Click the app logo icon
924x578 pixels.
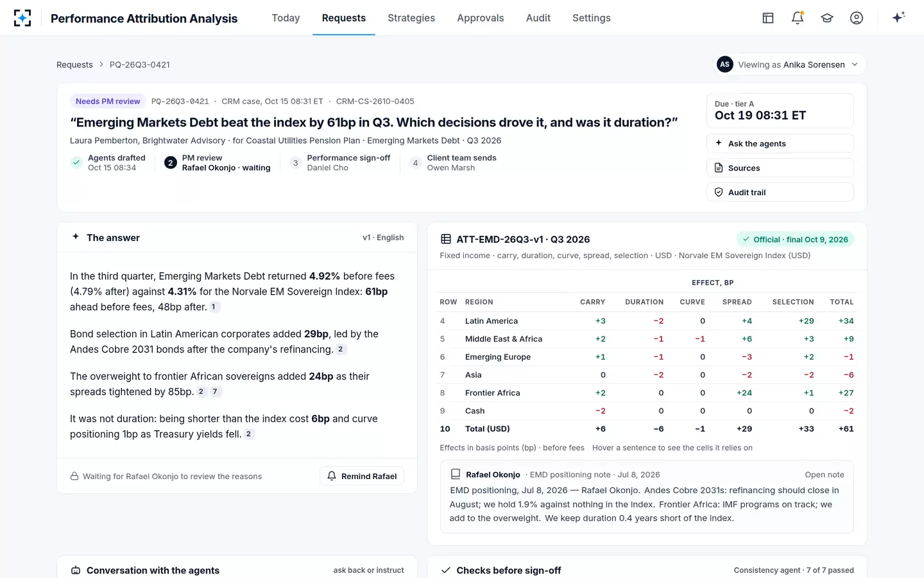[22, 18]
